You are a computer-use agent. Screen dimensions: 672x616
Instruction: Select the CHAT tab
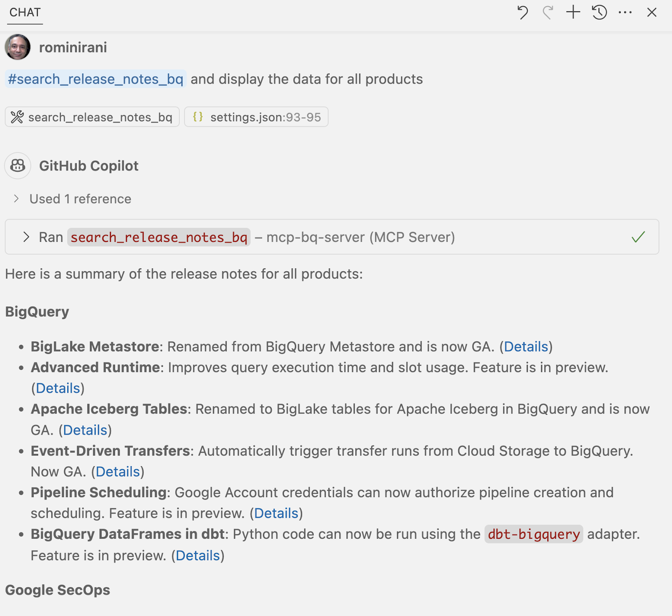coord(25,13)
